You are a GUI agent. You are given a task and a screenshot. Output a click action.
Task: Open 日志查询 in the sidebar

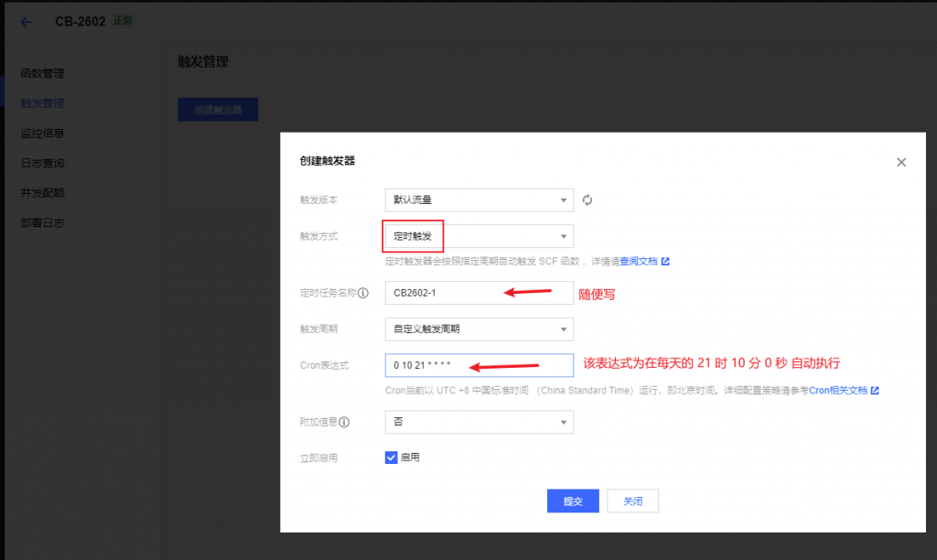pos(42,163)
